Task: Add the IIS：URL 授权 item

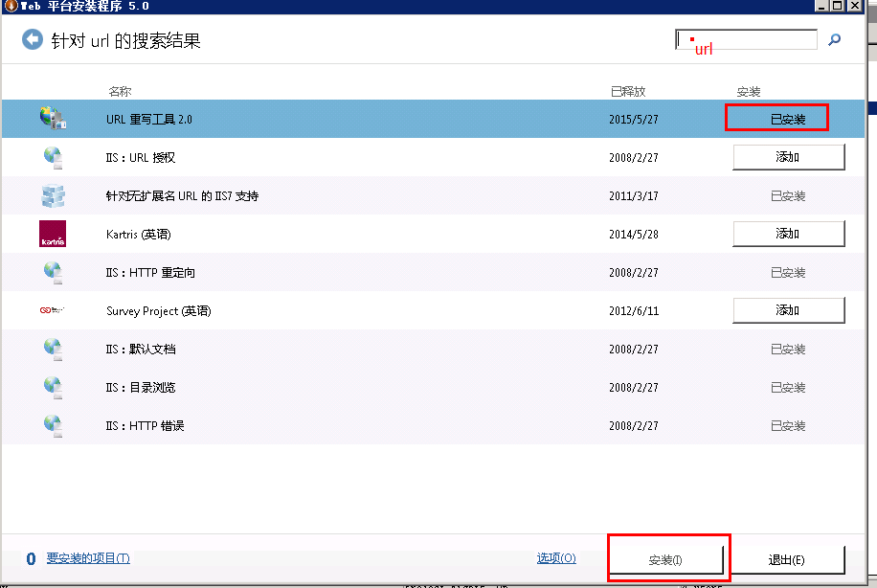Action: click(x=789, y=157)
